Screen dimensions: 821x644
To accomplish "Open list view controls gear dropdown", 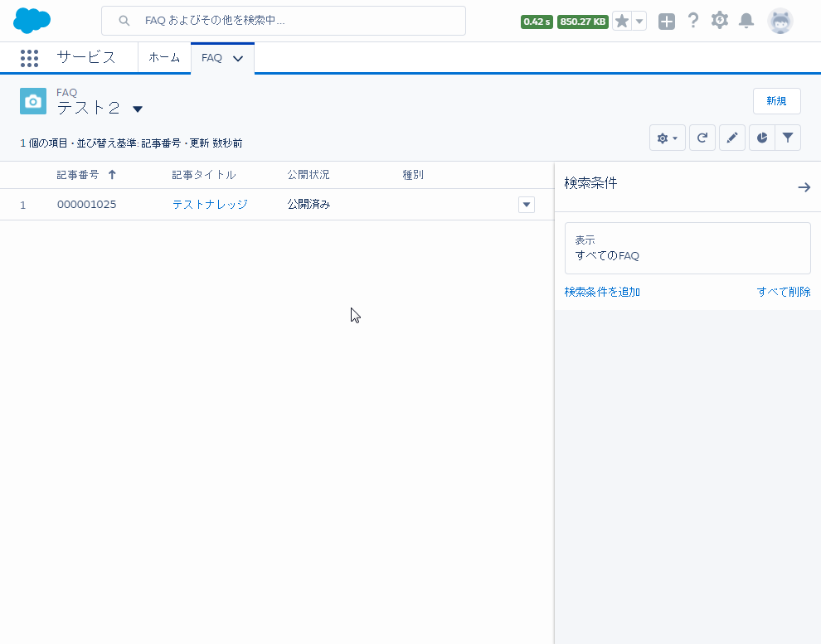I will 668,138.
